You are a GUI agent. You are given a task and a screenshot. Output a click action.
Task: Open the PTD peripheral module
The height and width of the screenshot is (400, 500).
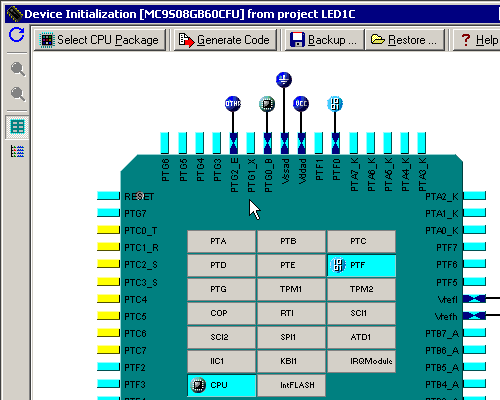(221, 265)
